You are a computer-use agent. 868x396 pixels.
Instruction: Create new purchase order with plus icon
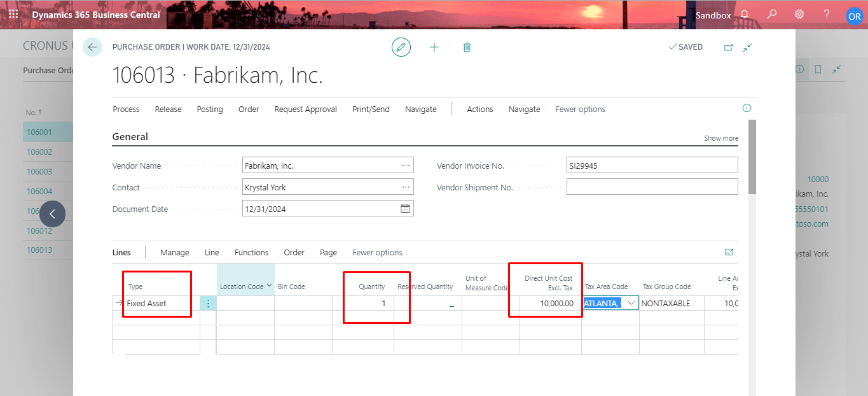pyautogui.click(x=434, y=47)
